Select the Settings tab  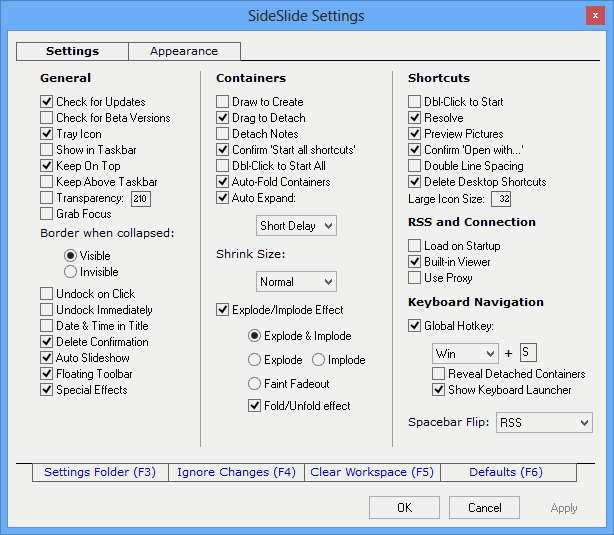coord(72,51)
